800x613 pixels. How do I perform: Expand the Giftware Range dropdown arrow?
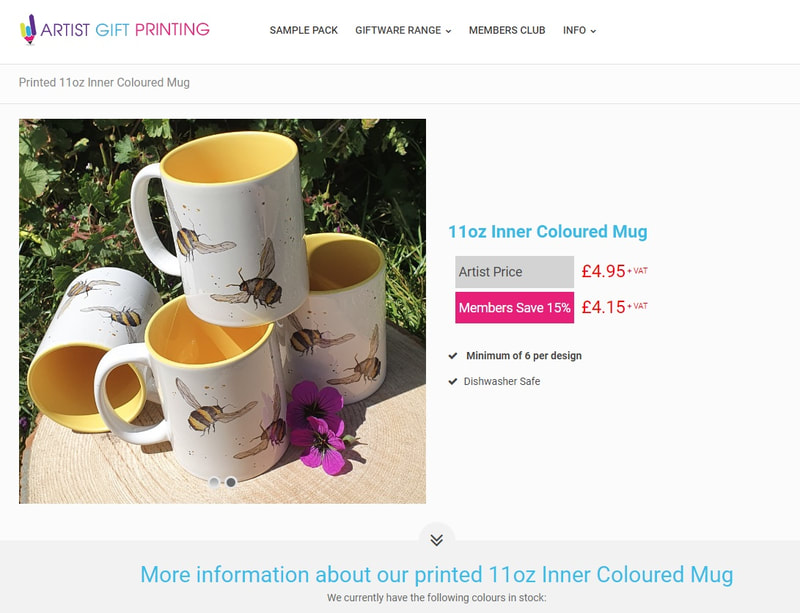[448, 31]
